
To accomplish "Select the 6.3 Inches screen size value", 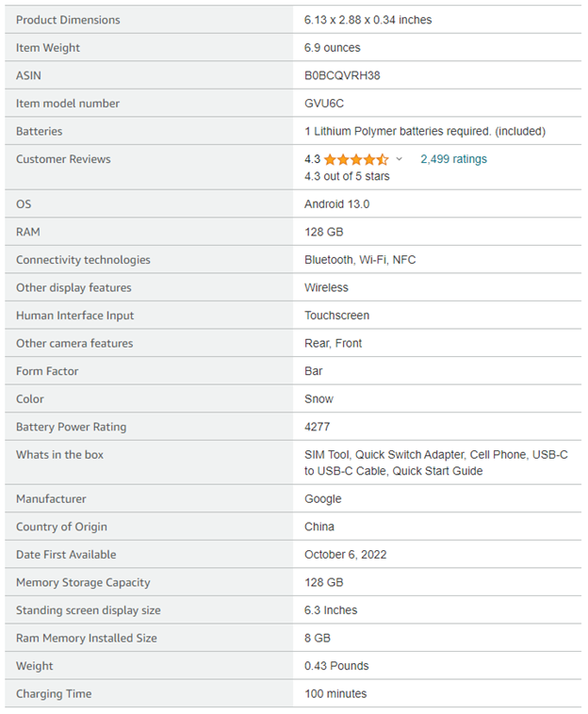I will click(x=331, y=610).
